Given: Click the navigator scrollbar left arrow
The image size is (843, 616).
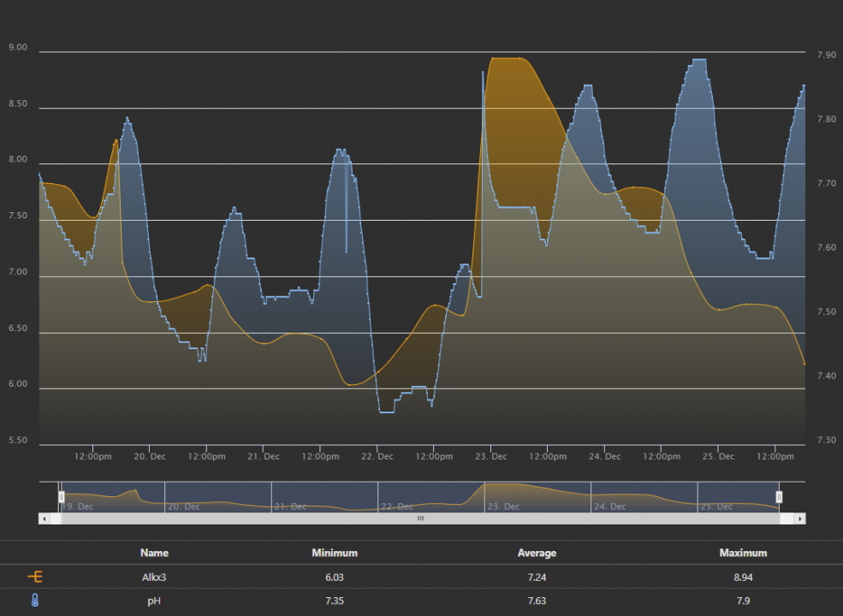Looking at the screenshot, I should click(x=44, y=518).
